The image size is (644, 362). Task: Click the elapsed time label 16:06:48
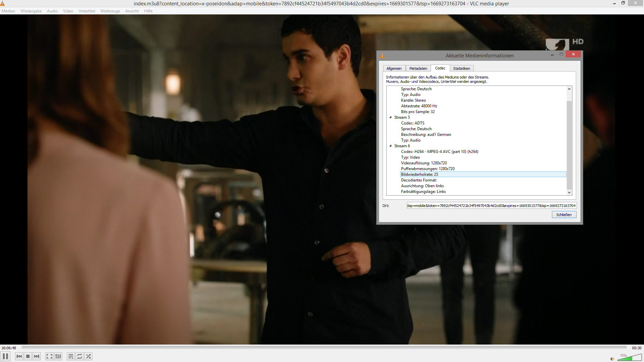click(x=9, y=348)
